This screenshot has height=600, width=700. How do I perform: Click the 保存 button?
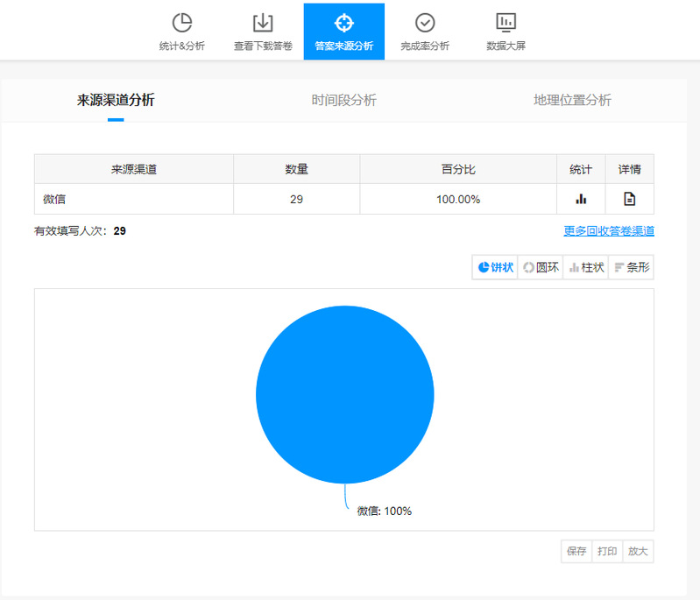[x=576, y=551]
